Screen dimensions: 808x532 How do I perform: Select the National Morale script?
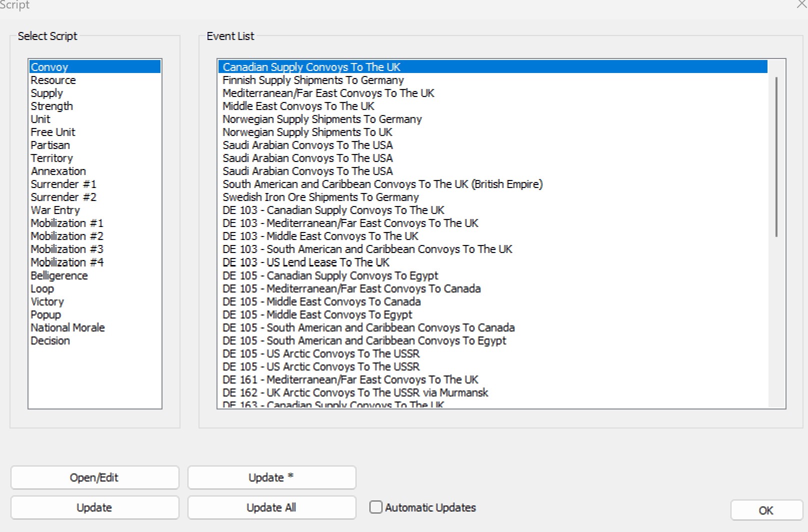[x=67, y=327]
